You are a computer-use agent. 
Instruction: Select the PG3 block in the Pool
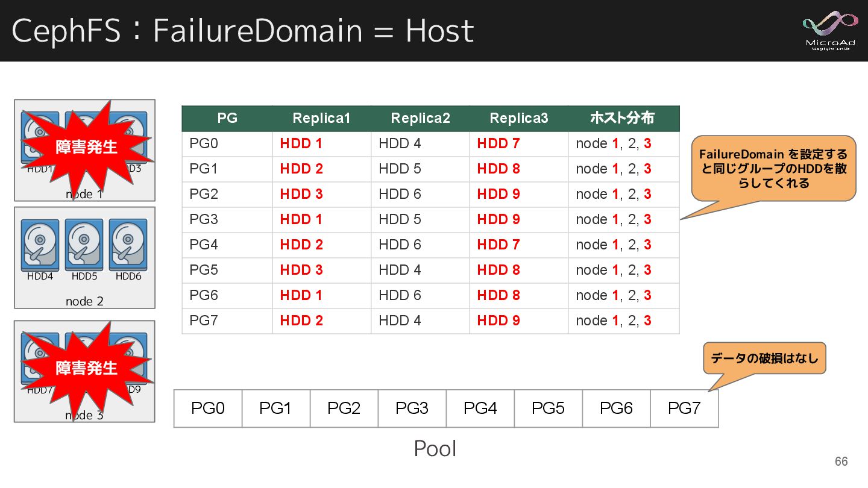coord(412,408)
